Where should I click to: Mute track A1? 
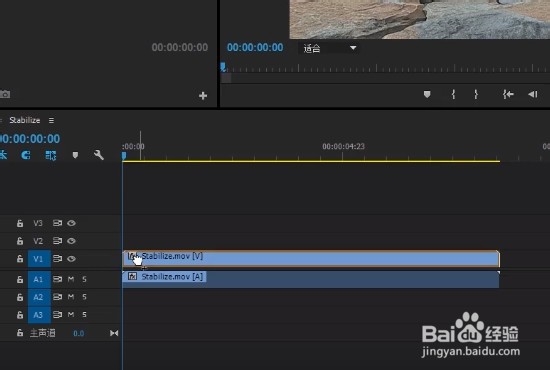click(71, 279)
